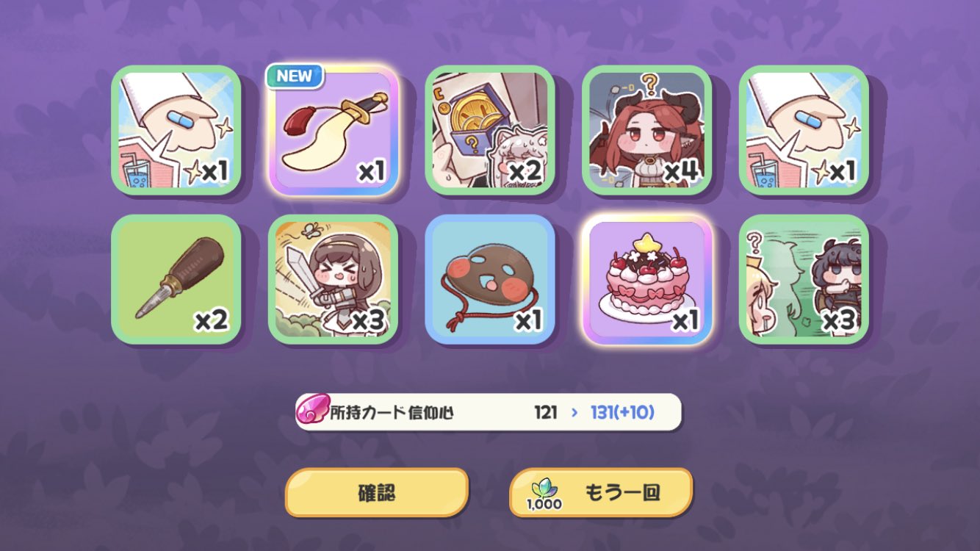980x551 pixels.
Task: Click the 確認 confirm button
Action: point(377,492)
